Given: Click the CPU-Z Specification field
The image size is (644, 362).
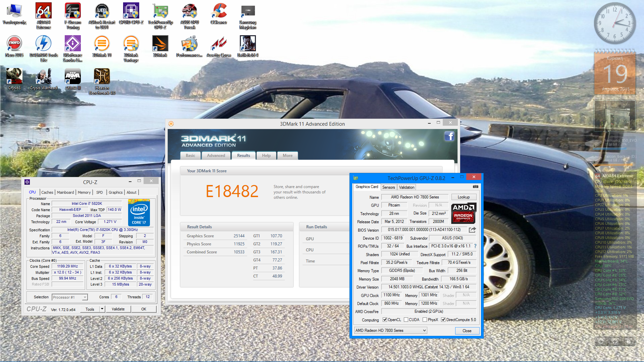Looking at the screenshot, I should 103,230.
